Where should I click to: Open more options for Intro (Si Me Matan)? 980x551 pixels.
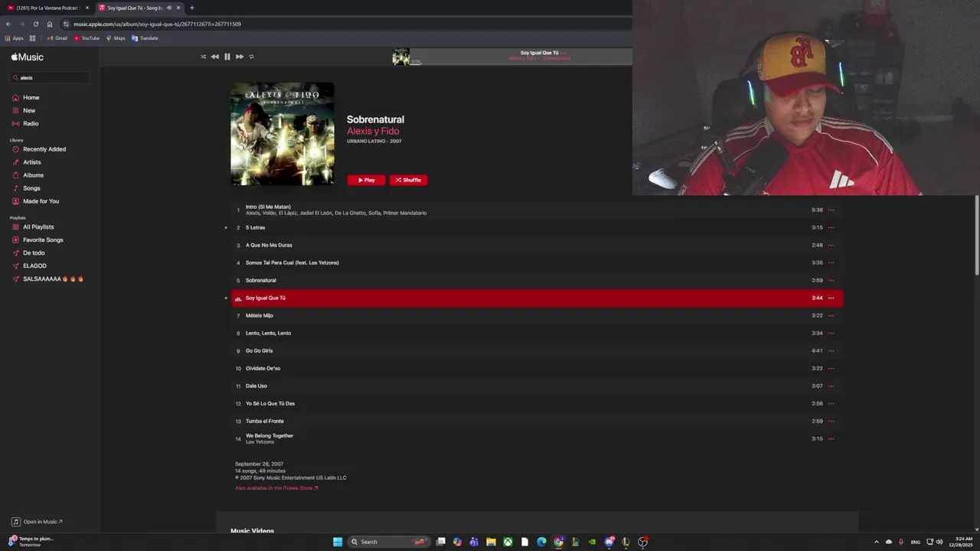[x=831, y=210]
